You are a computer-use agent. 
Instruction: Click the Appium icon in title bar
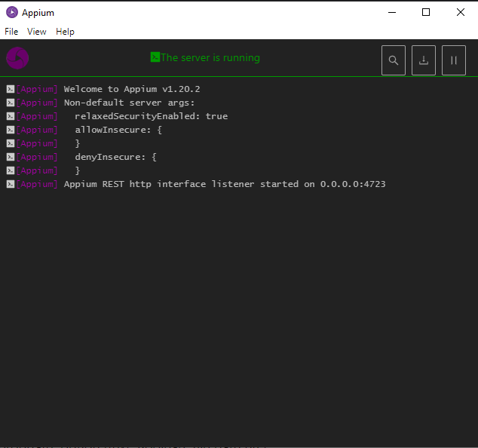[x=12, y=13]
